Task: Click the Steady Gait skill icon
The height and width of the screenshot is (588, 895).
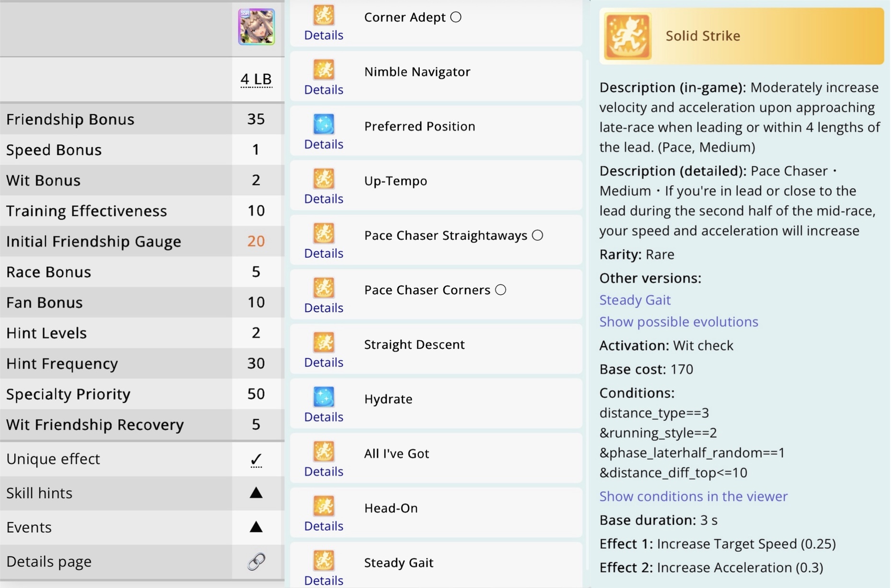Action: point(324,561)
